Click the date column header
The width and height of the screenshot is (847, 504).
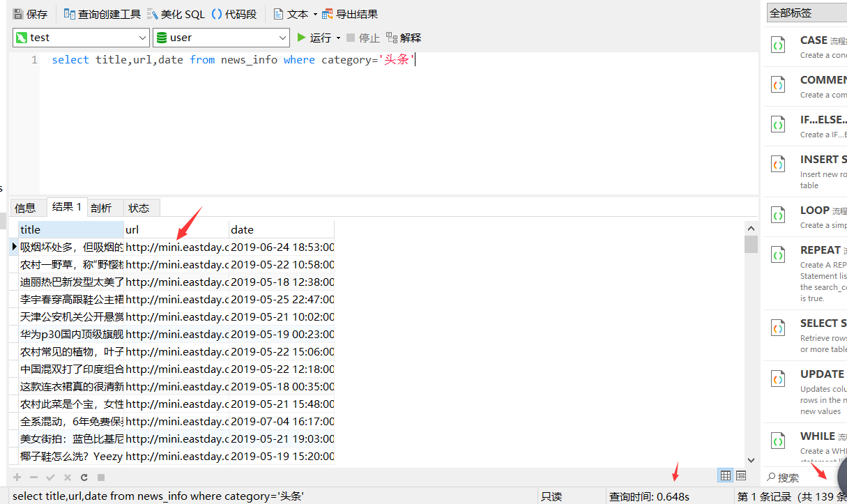click(282, 229)
